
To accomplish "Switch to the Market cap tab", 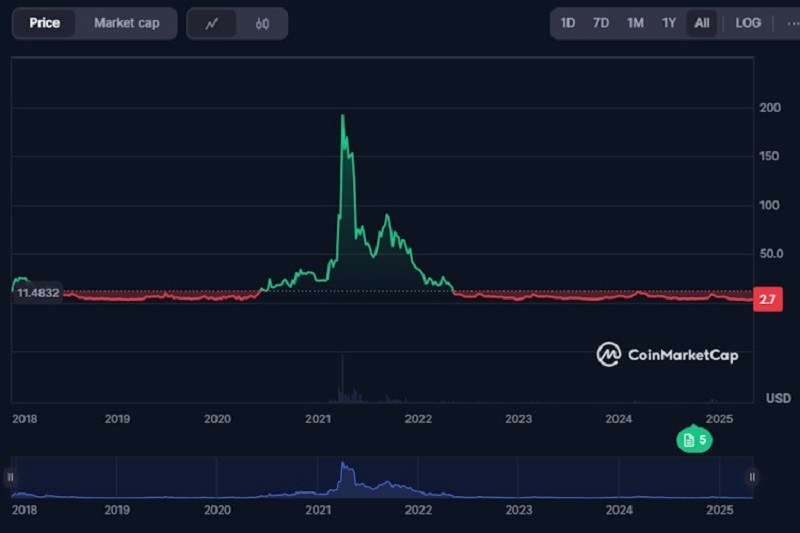I will pos(126,23).
